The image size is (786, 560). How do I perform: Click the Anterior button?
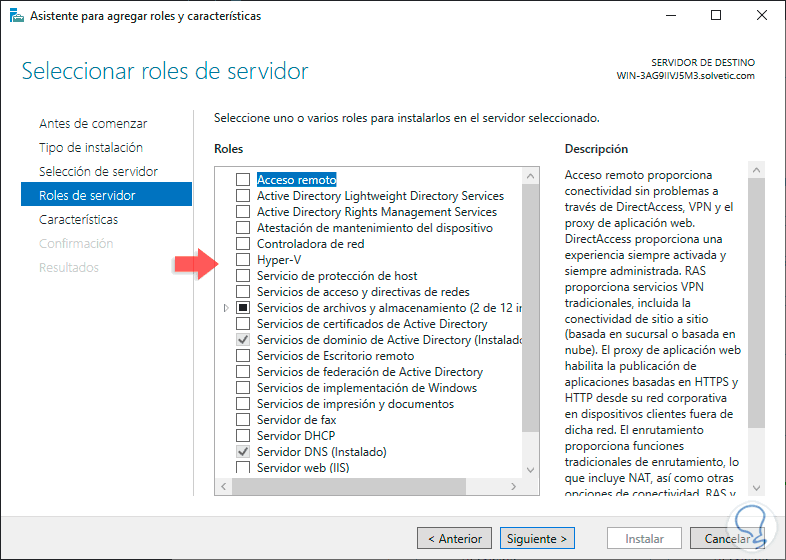(455, 538)
